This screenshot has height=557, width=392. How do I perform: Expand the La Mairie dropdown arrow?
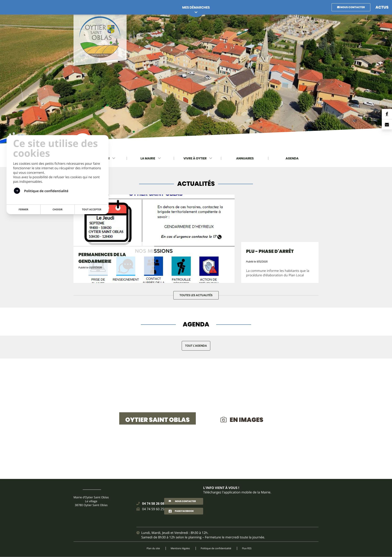tap(159, 158)
